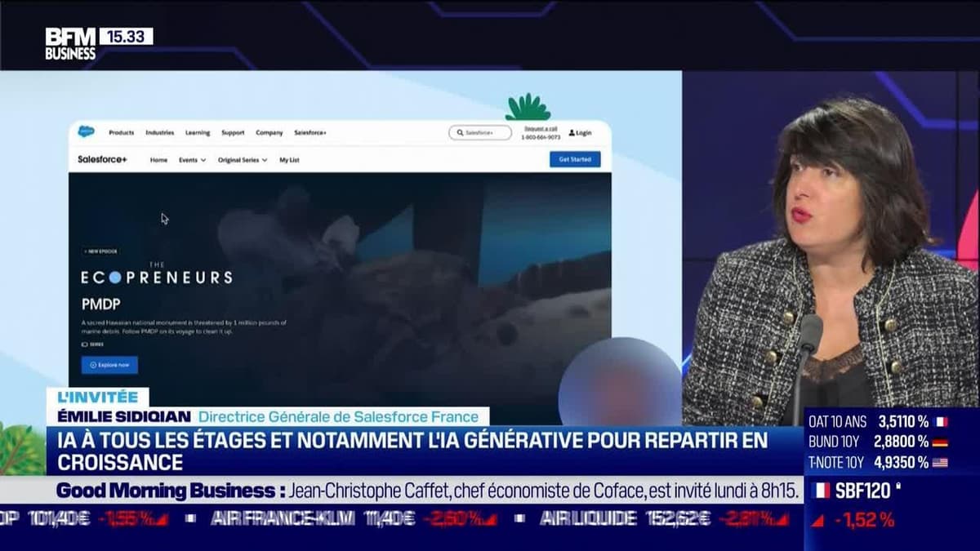Click the Salesforce cloud logo
This screenshot has height=551, width=980.
tap(86, 132)
